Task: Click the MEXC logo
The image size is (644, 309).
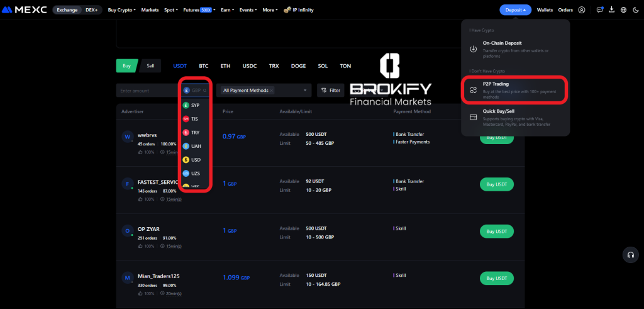Action: [24, 10]
